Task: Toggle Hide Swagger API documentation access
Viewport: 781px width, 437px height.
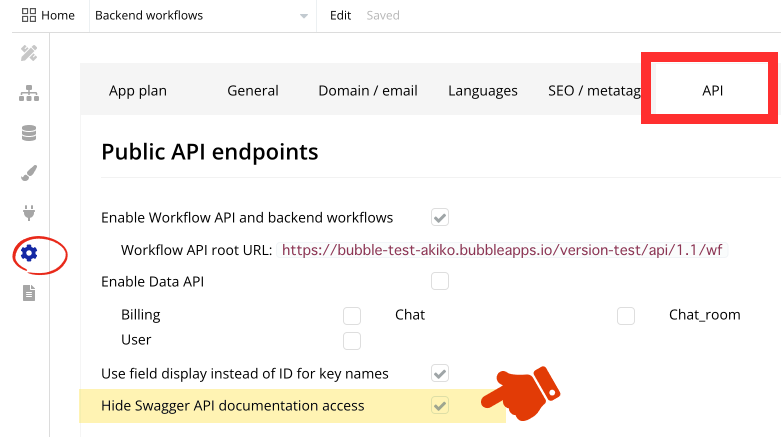Action: [x=440, y=405]
